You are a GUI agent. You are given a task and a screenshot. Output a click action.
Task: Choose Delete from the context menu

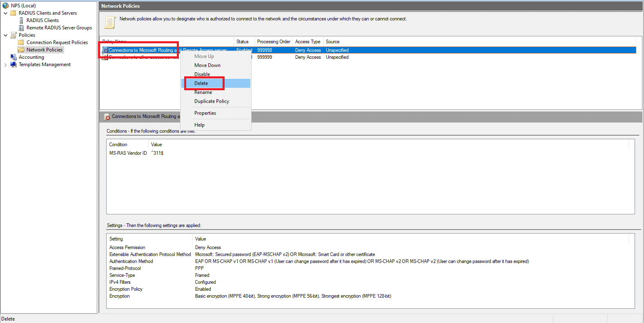click(201, 83)
